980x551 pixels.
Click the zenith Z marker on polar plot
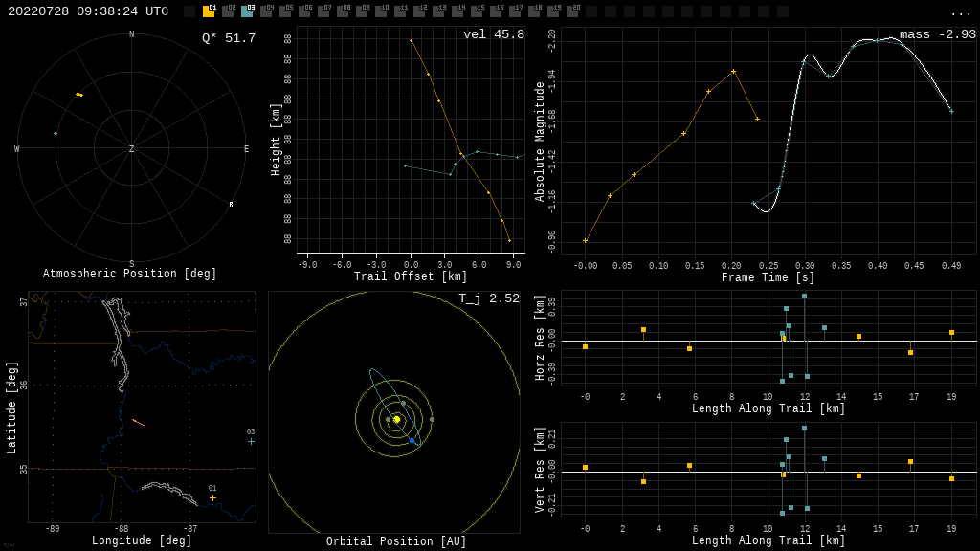(x=132, y=149)
